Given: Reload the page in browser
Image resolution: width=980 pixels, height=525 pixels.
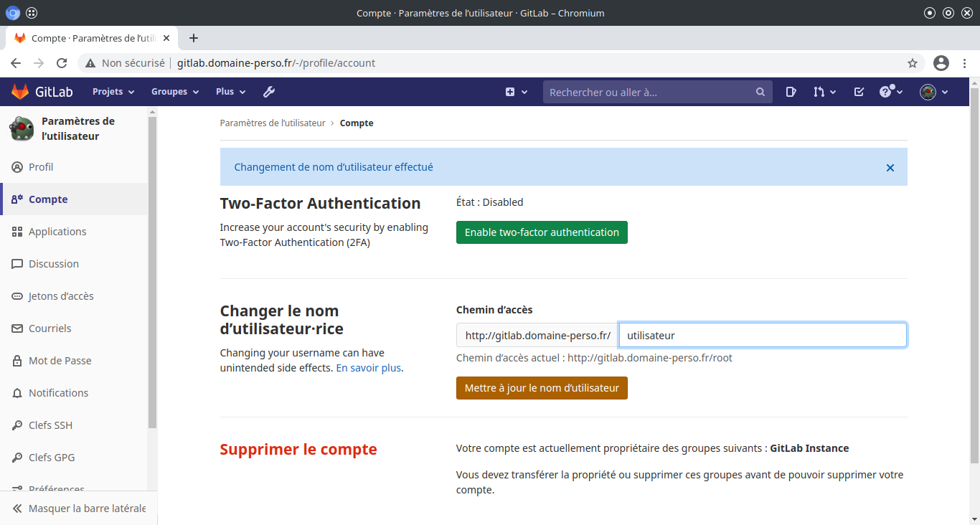Looking at the screenshot, I should pyautogui.click(x=62, y=63).
